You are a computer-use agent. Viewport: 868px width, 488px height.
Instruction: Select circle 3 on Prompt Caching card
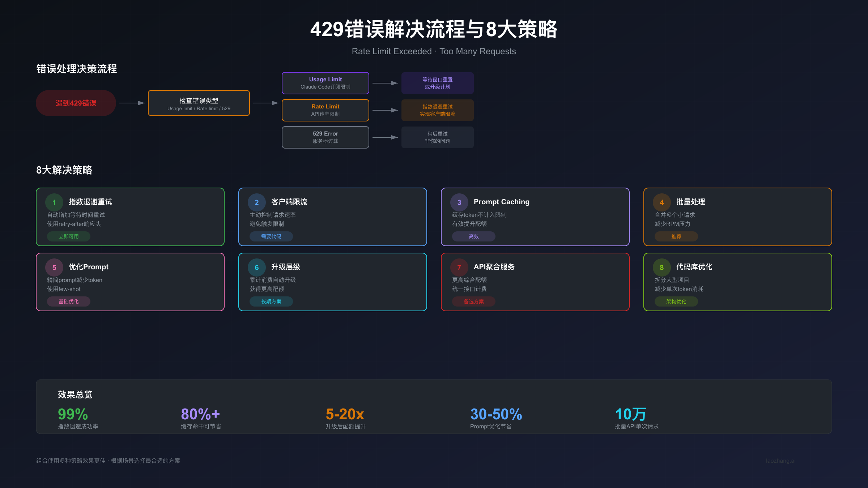(x=459, y=202)
